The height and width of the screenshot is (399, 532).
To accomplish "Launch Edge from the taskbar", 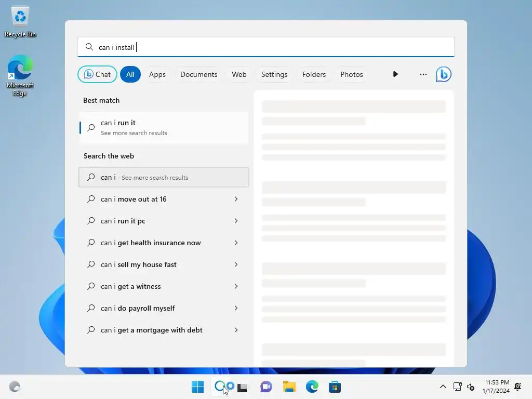I will coord(312,387).
